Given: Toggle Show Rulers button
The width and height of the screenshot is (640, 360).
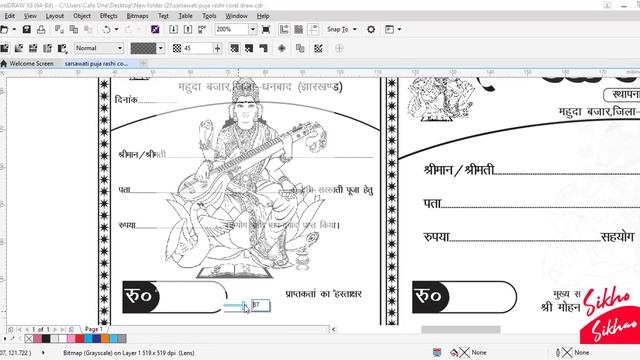Looking at the screenshot, I should pos(284,29).
